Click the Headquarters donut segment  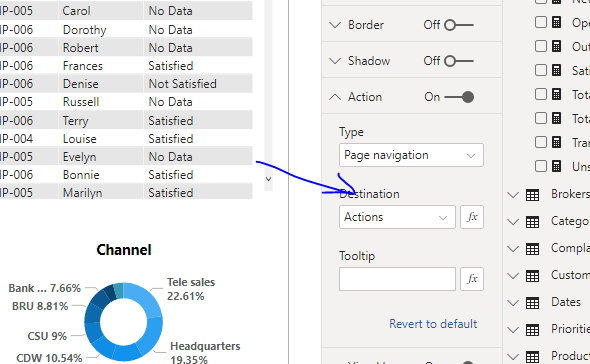151,336
